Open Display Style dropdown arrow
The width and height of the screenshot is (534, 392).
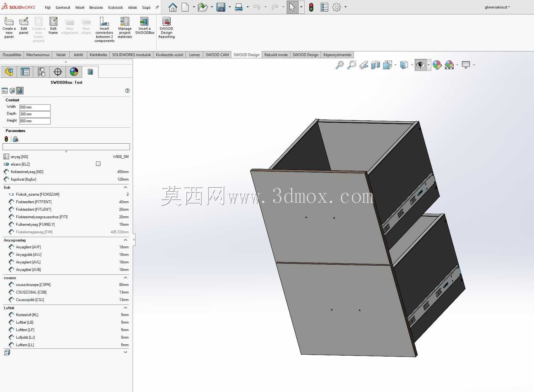coord(412,65)
